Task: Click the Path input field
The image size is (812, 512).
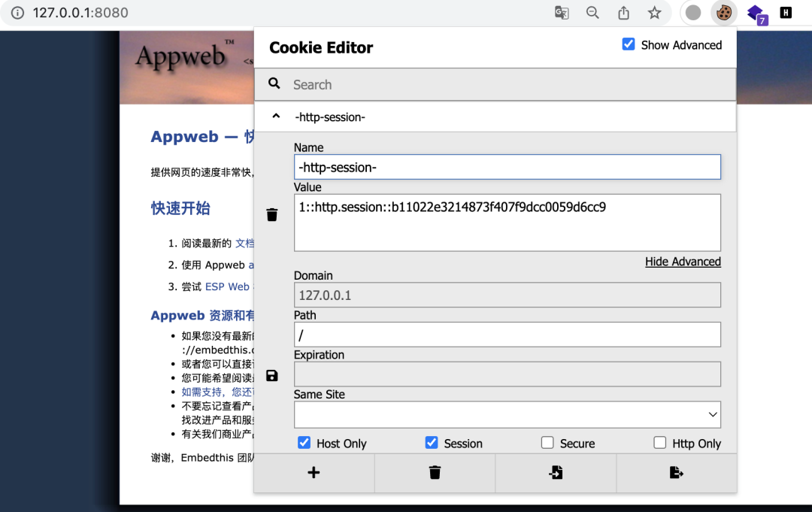Action: (x=507, y=335)
